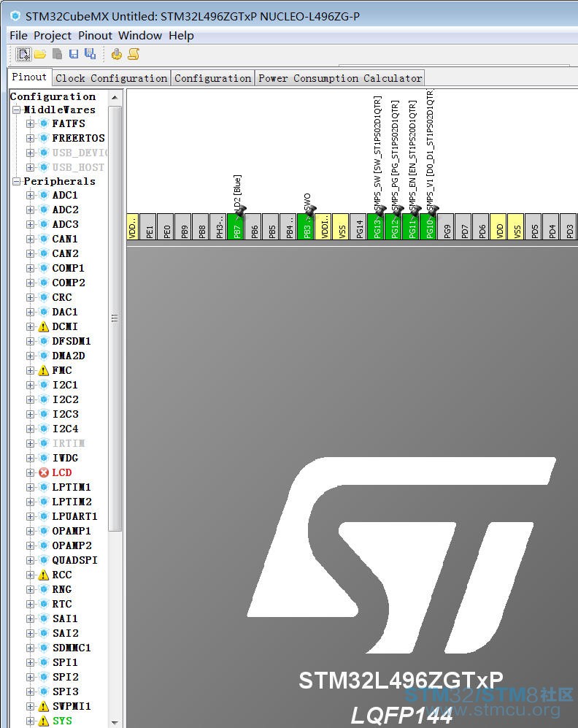Select DFSDM1 in the peripherals tree
Image resolution: width=578 pixels, height=728 pixels.
72,341
